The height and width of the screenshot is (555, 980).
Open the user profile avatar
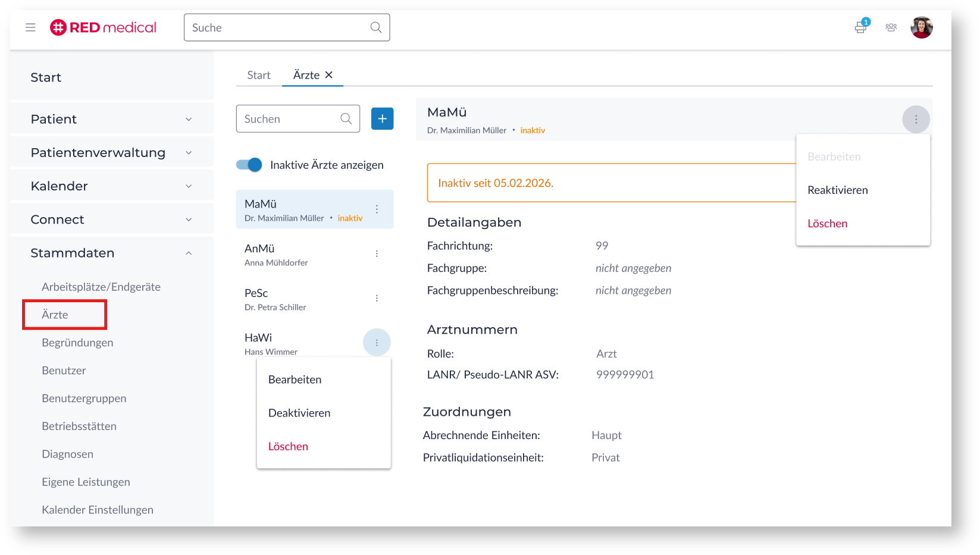[921, 27]
